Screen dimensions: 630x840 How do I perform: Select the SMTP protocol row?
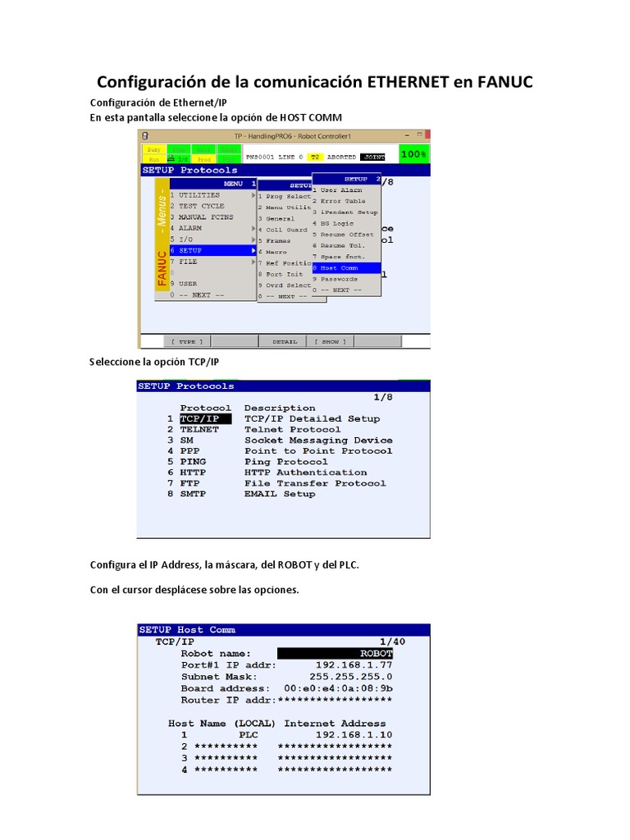click(x=193, y=494)
